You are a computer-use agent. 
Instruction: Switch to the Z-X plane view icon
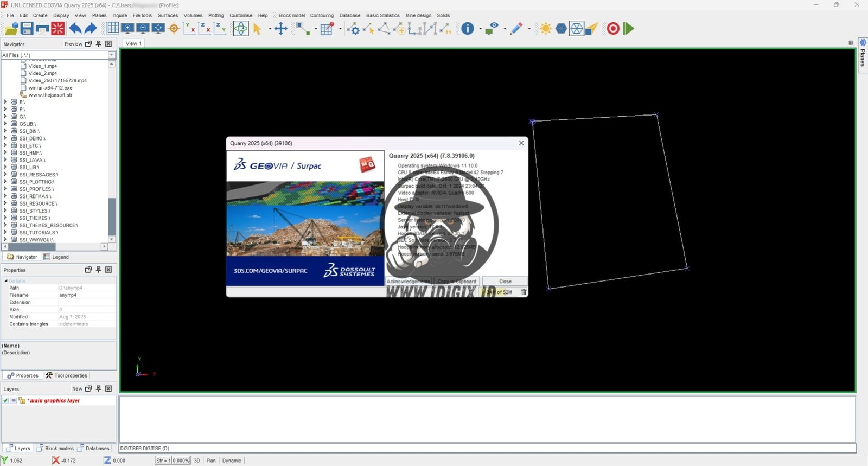[205, 28]
